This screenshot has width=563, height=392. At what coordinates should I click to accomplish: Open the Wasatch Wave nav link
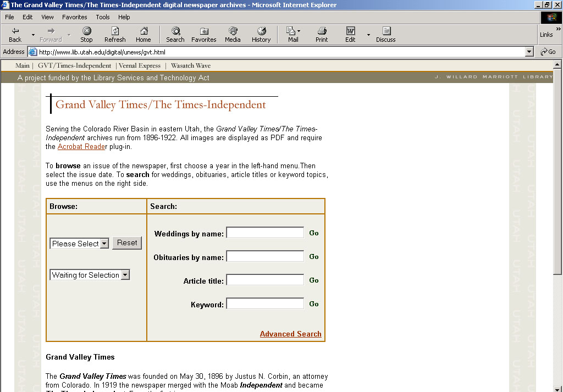191,65
